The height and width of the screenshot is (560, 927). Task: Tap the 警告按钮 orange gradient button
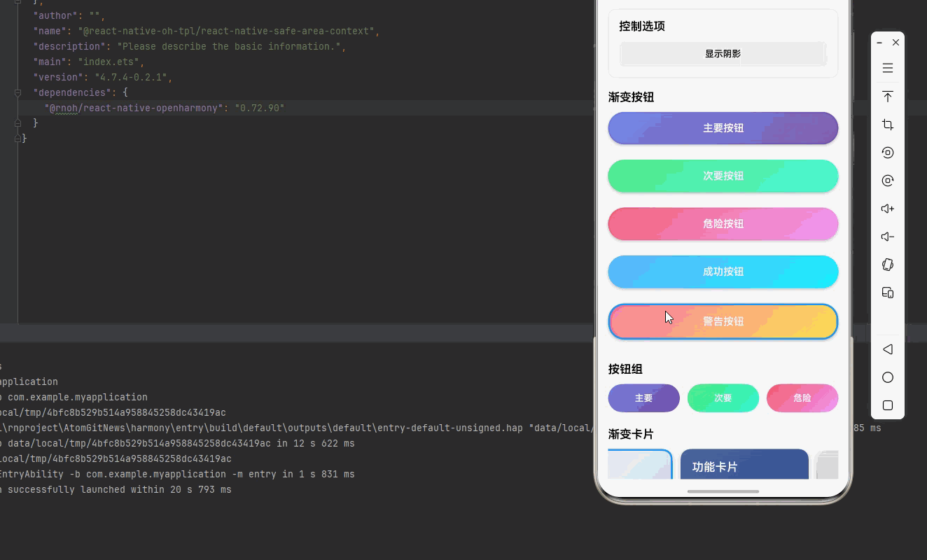(723, 321)
